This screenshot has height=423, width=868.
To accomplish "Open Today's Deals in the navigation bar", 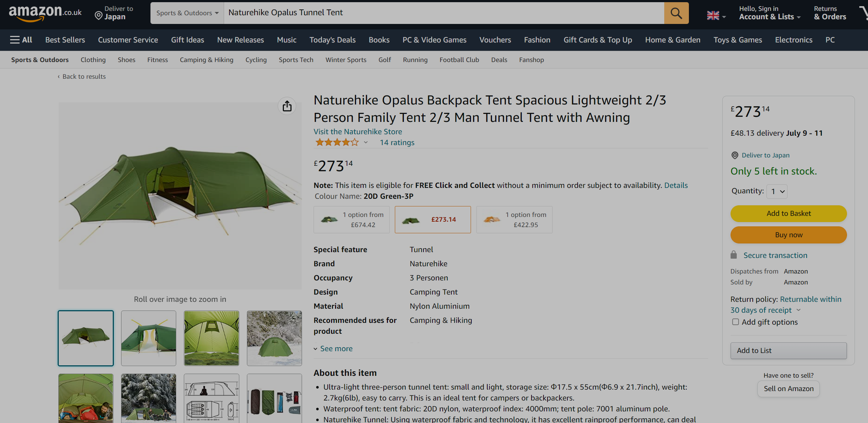I will pos(332,40).
